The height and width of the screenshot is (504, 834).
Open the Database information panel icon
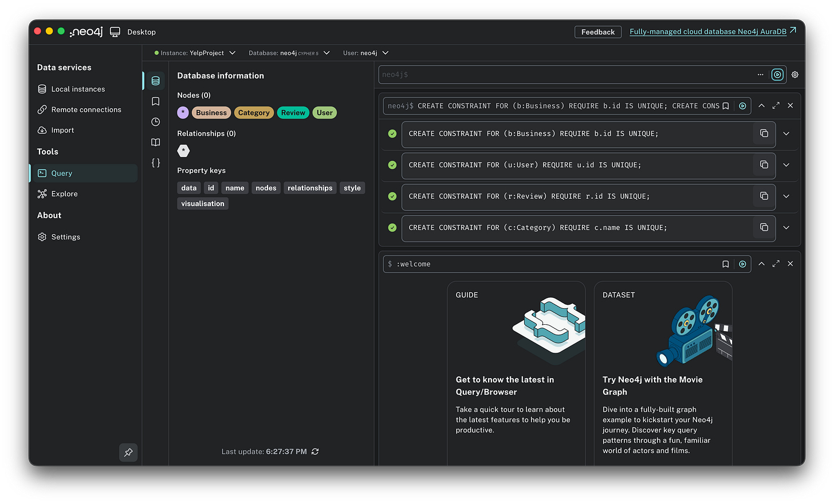(x=155, y=80)
